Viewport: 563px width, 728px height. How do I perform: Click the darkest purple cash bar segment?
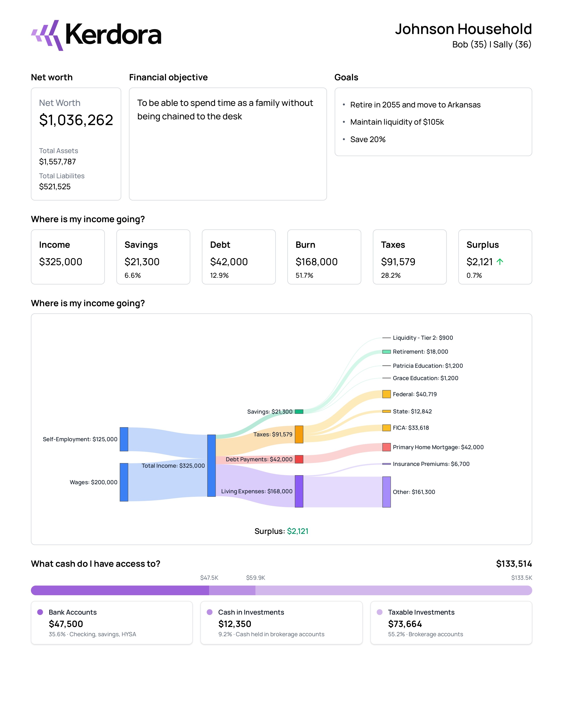point(120,590)
